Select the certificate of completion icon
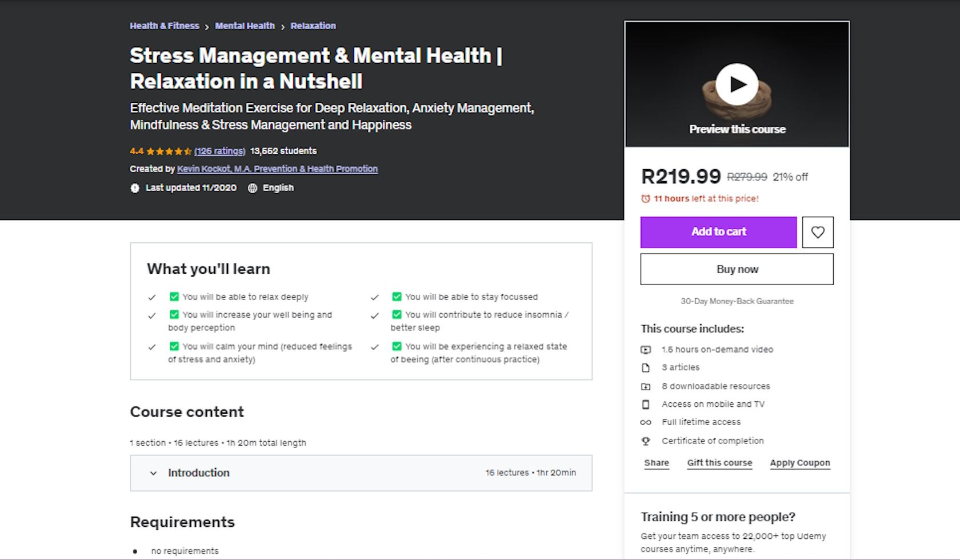 (646, 440)
